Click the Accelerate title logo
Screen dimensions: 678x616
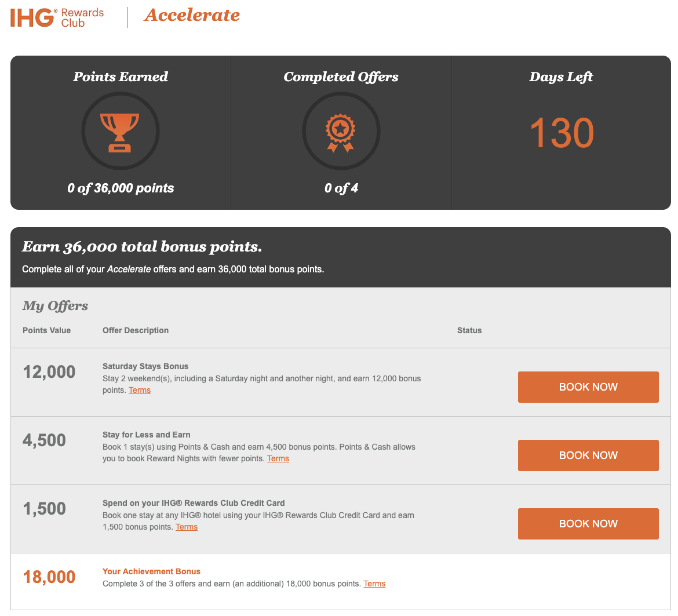[x=192, y=15]
